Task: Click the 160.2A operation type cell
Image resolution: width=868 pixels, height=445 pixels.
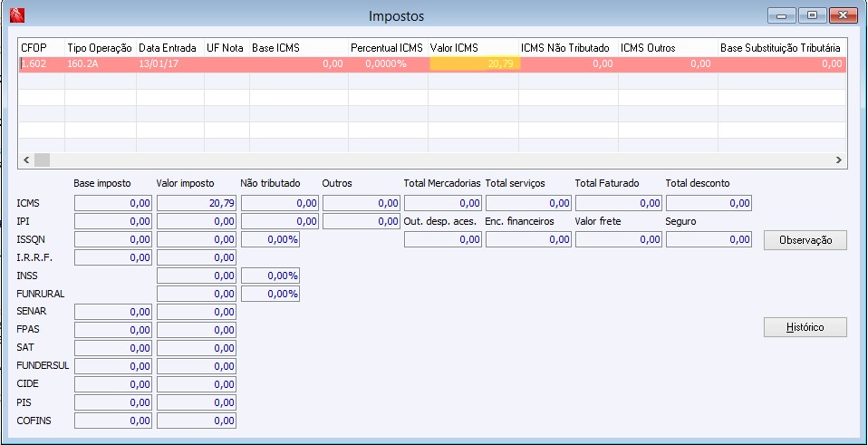Action: (x=101, y=64)
